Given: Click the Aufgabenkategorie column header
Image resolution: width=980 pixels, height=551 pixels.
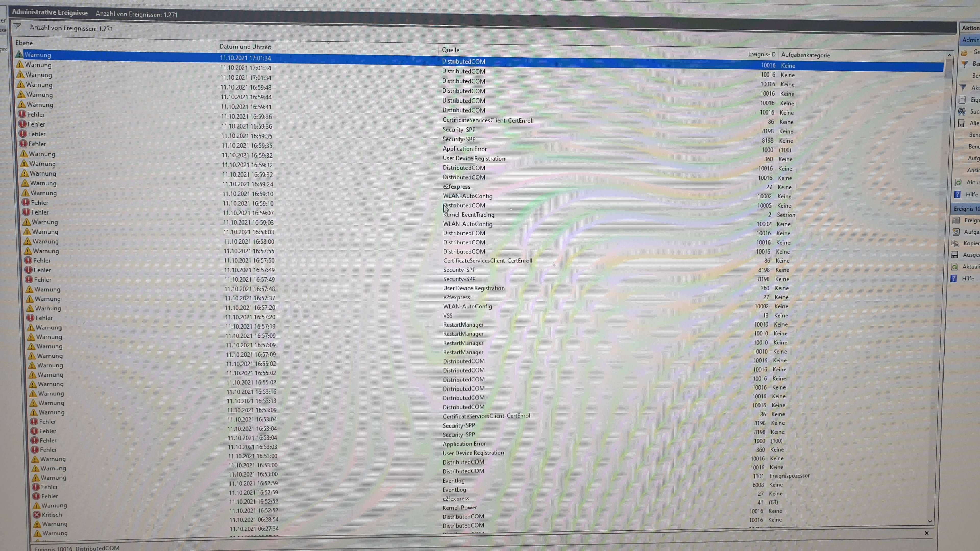Looking at the screenshot, I should (805, 55).
